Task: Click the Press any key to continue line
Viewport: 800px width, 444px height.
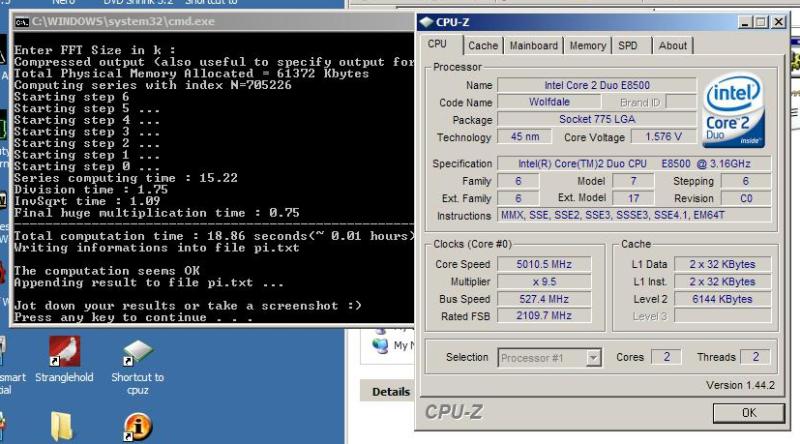Action: tap(133, 317)
